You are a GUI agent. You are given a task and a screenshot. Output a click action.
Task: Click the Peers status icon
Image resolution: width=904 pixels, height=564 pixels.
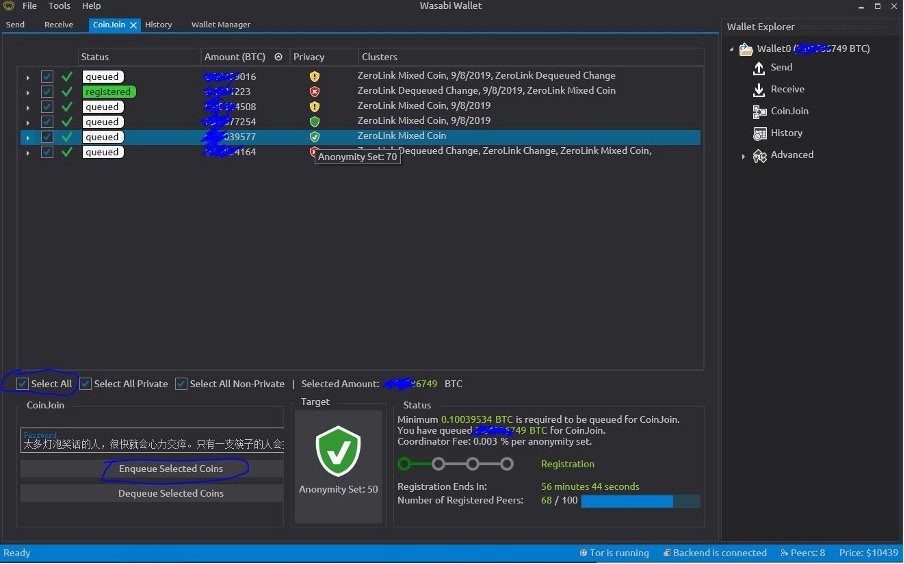tap(784, 552)
